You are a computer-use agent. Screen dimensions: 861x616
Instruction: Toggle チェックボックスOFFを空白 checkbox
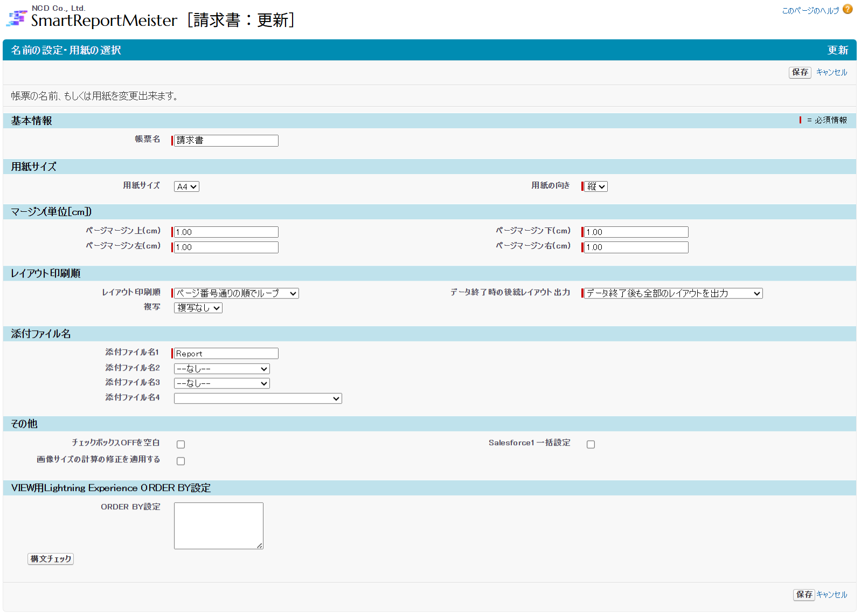click(180, 445)
